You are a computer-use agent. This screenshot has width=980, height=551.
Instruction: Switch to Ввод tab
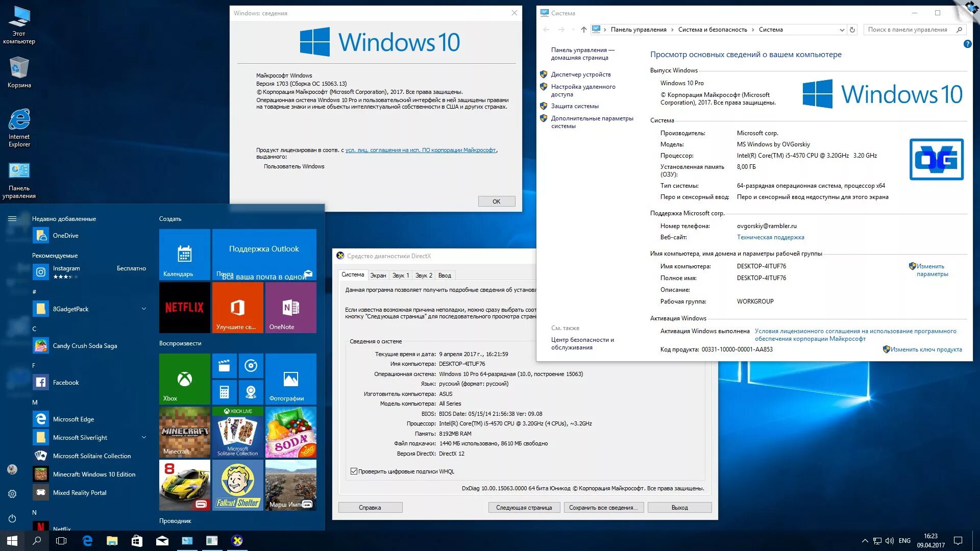[445, 275]
